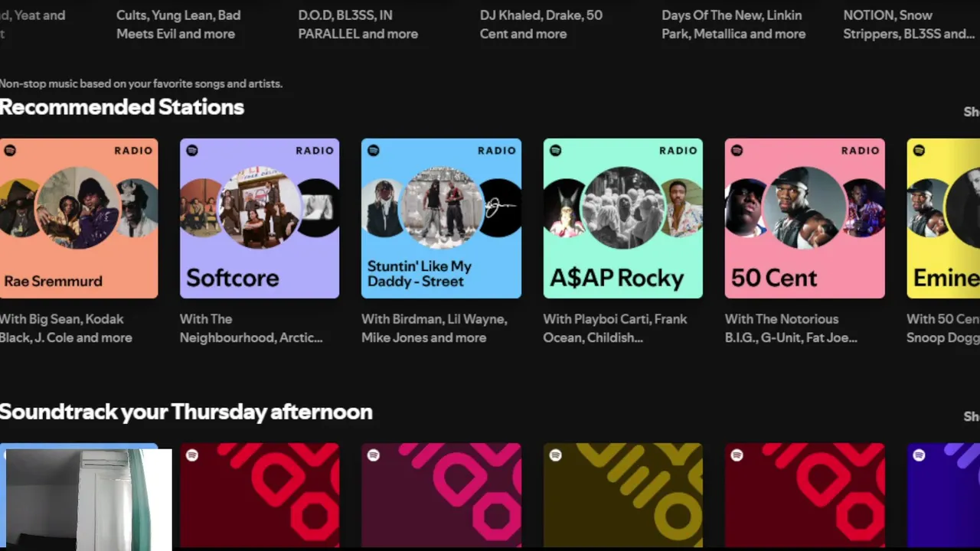
Task: Click Spotify logo on A$AP Rocky radio card
Action: tap(556, 151)
